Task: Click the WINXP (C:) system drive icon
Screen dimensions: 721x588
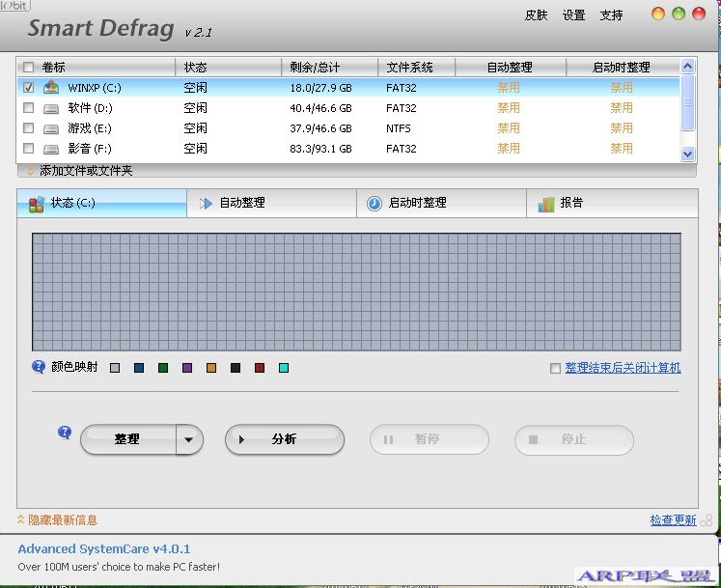Action: click(51, 87)
